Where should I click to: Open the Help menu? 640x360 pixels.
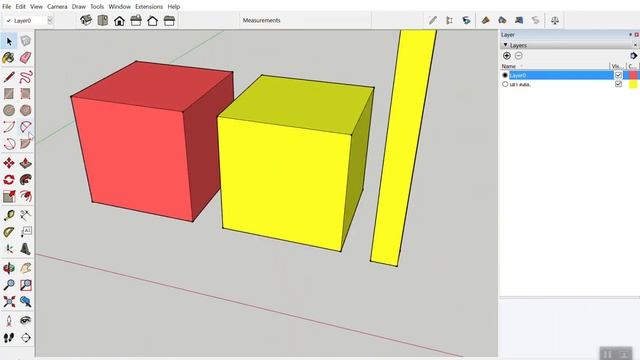point(173,7)
